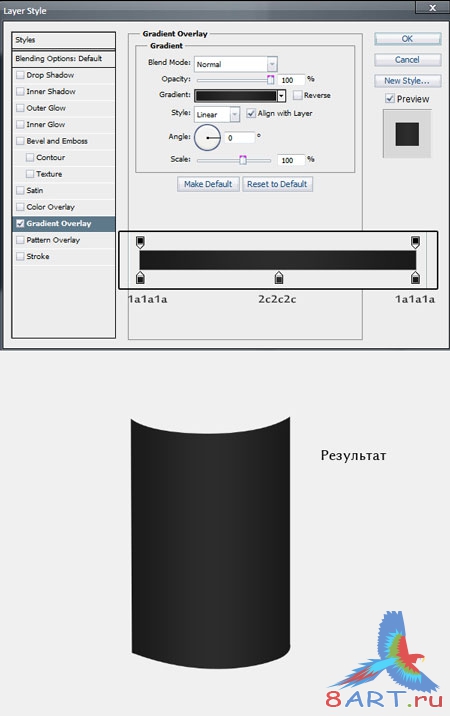
Task: Expand the gradient picker arrow
Action: [281, 95]
